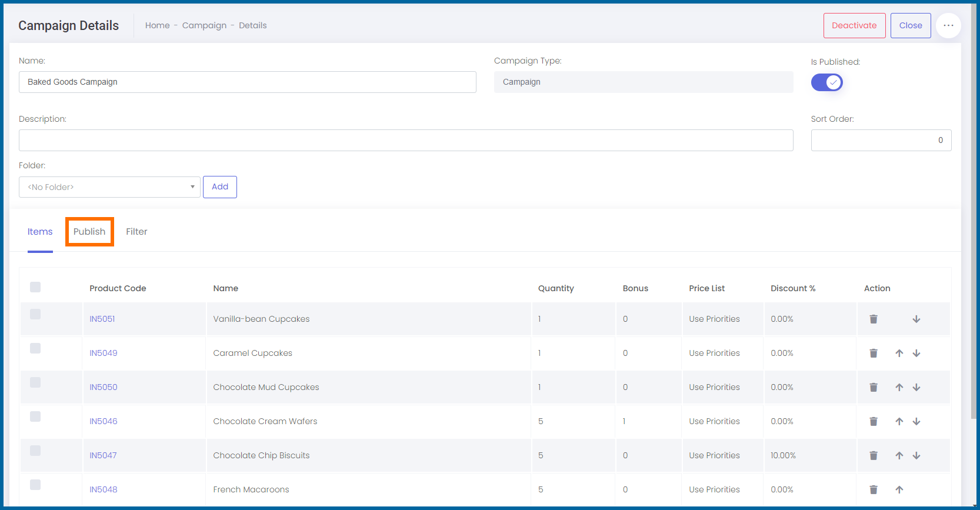
Task: Move French Macaroons up
Action: click(x=899, y=489)
